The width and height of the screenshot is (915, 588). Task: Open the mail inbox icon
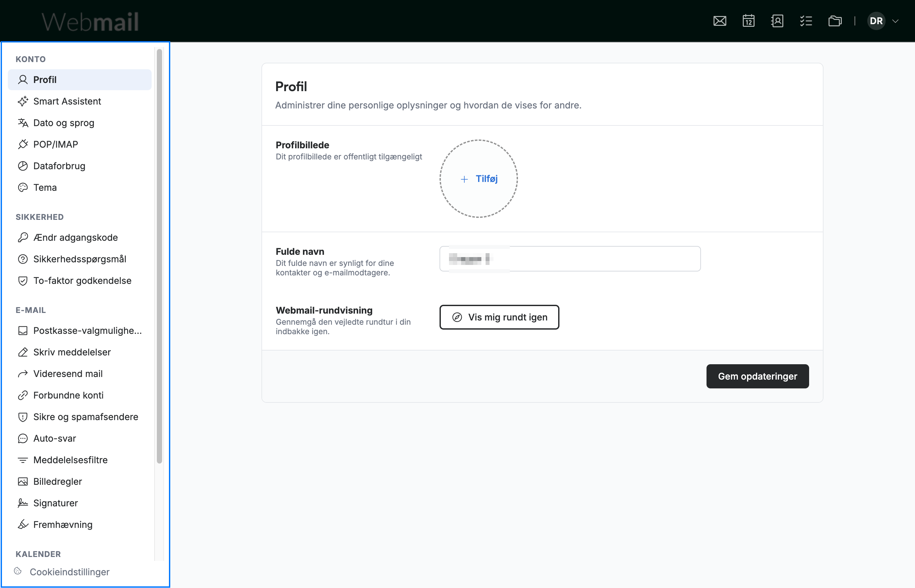tap(720, 21)
